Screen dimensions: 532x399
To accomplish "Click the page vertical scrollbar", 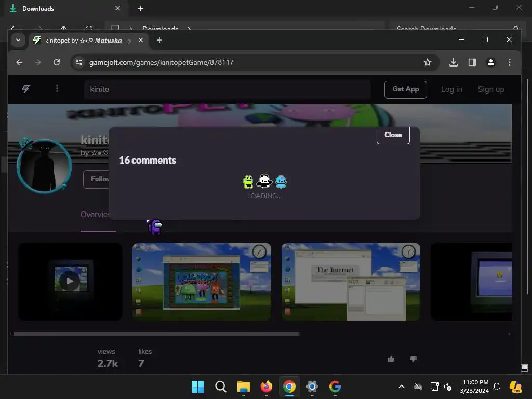I will [527, 187].
